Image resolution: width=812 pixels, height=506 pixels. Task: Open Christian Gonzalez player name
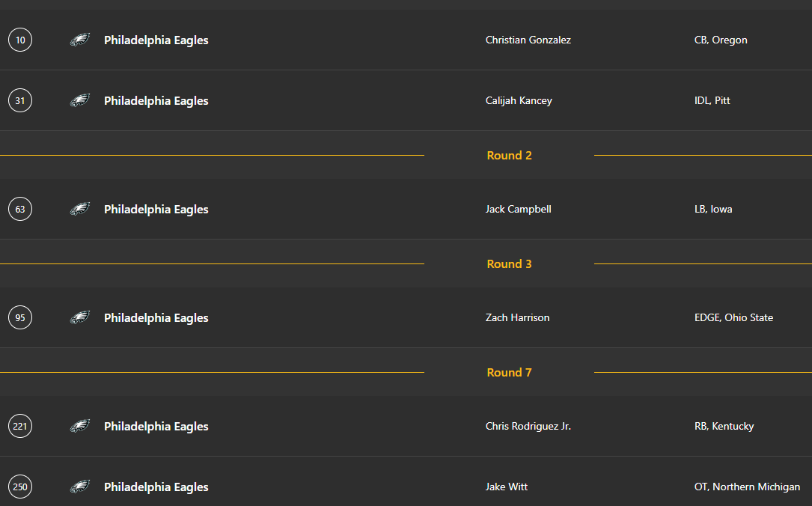tap(528, 40)
